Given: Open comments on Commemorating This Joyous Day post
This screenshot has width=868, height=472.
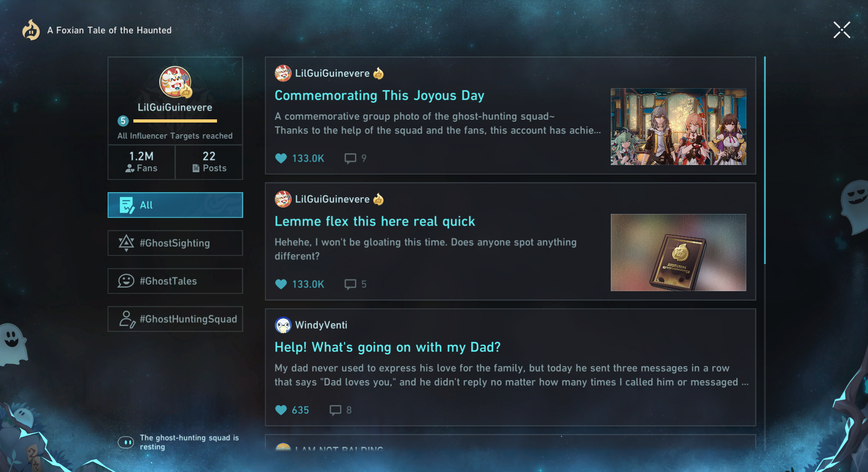Looking at the screenshot, I should pyautogui.click(x=350, y=158).
